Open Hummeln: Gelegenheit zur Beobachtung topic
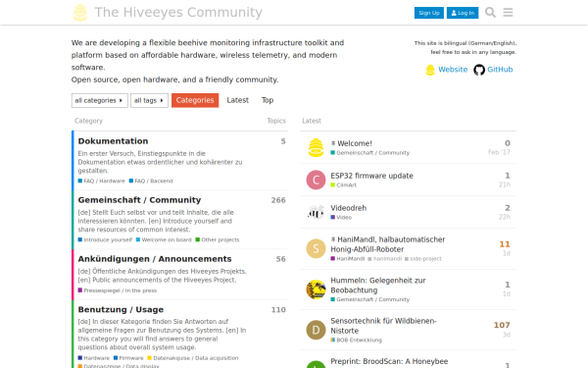Screen dimensions: 588x368 (x=378, y=286)
